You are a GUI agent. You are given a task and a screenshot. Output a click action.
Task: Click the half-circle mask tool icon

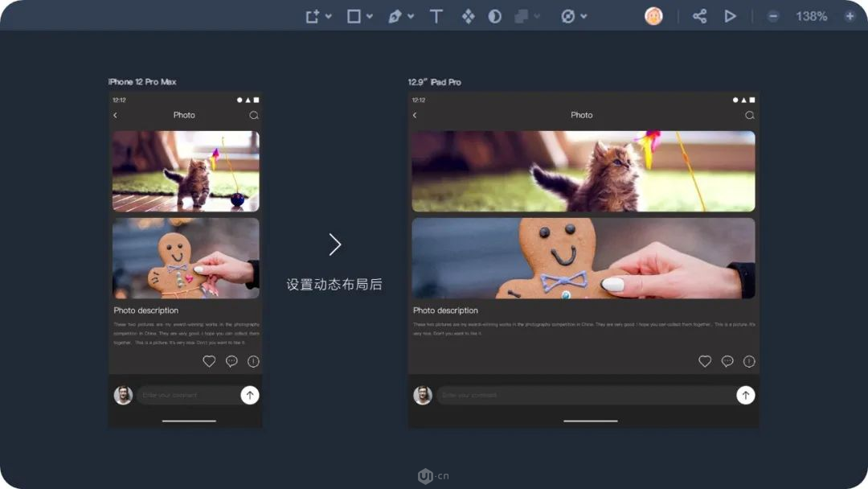coord(495,16)
